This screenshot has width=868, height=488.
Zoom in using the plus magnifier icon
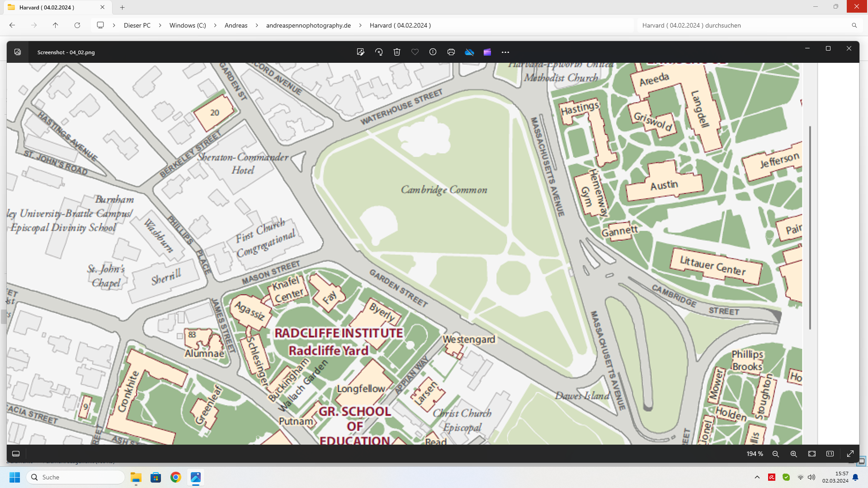794,454
